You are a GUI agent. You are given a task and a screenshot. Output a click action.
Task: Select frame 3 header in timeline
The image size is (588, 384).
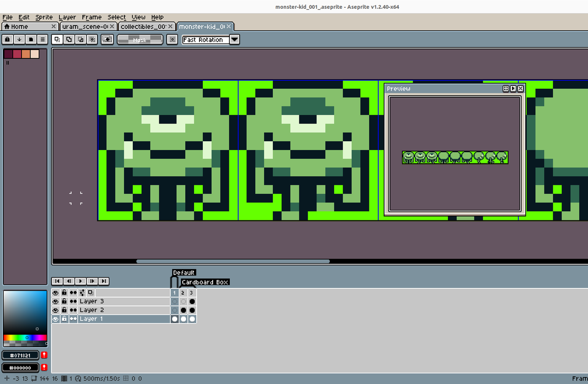[x=192, y=293]
